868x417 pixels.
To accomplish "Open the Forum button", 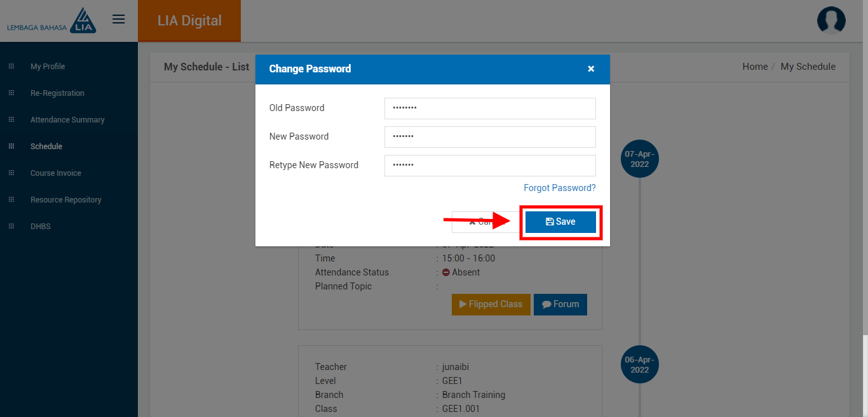I will tap(560, 305).
